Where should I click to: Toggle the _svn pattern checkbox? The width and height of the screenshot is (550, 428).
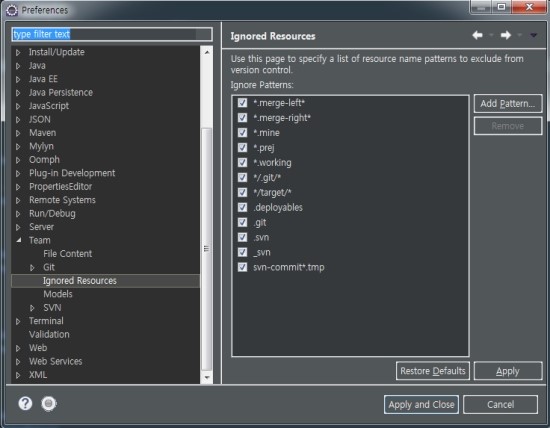pyautogui.click(x=242, y=252)
